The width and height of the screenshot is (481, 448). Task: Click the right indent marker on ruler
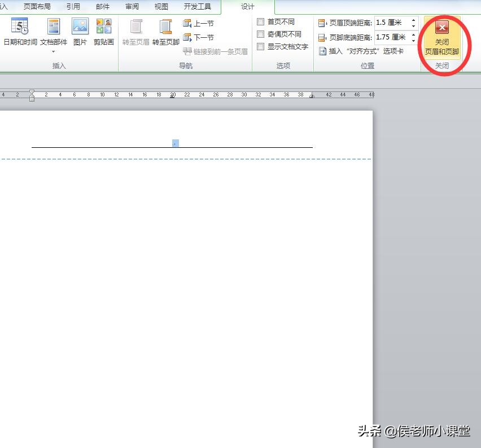pos(312,96)
